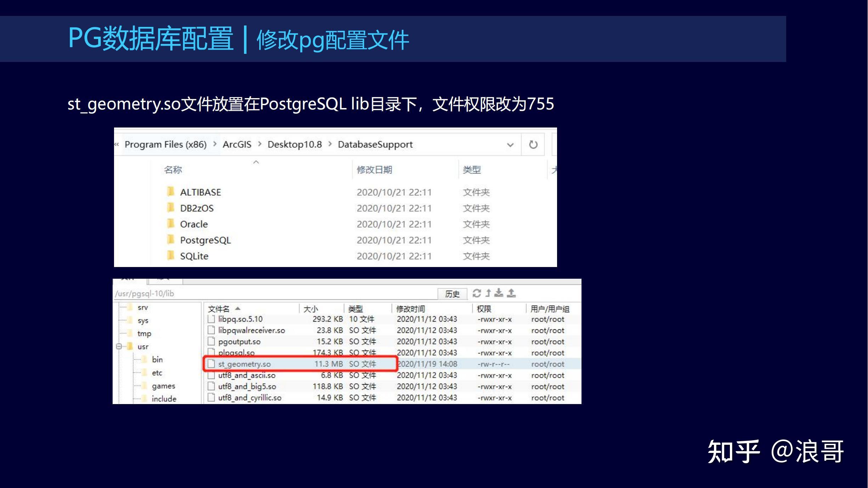Click the download icon in the file panel
Image resolution: width=868 pixels, height=488 pixels.
pyautogui.click(x=499, y=293)
